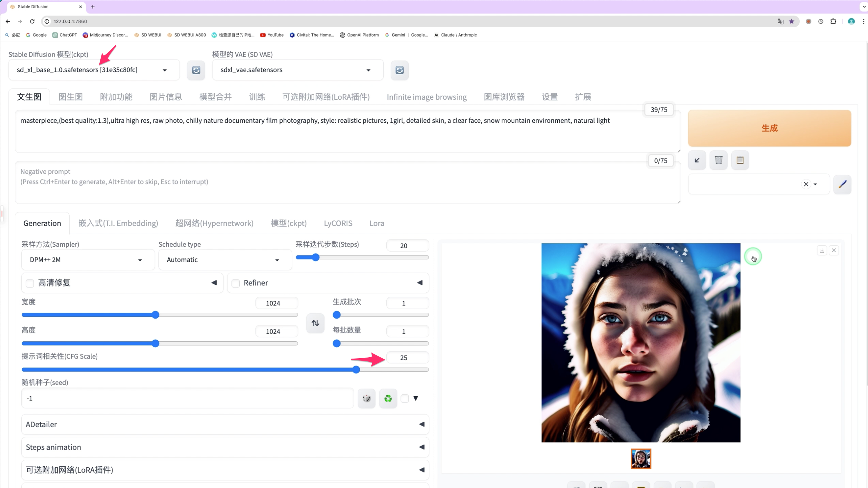
Task: Open the 模型合并 tab
Action: (215, 97)
